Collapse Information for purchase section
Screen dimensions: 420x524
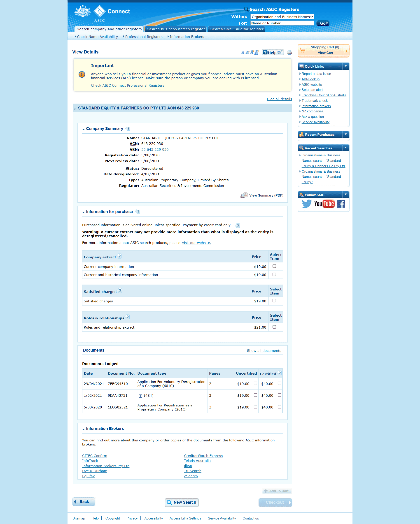(83, 212)
